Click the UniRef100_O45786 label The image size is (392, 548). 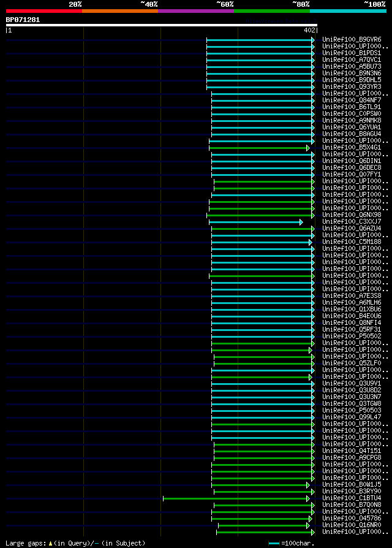pyautogui.click(x=352, y=519)
